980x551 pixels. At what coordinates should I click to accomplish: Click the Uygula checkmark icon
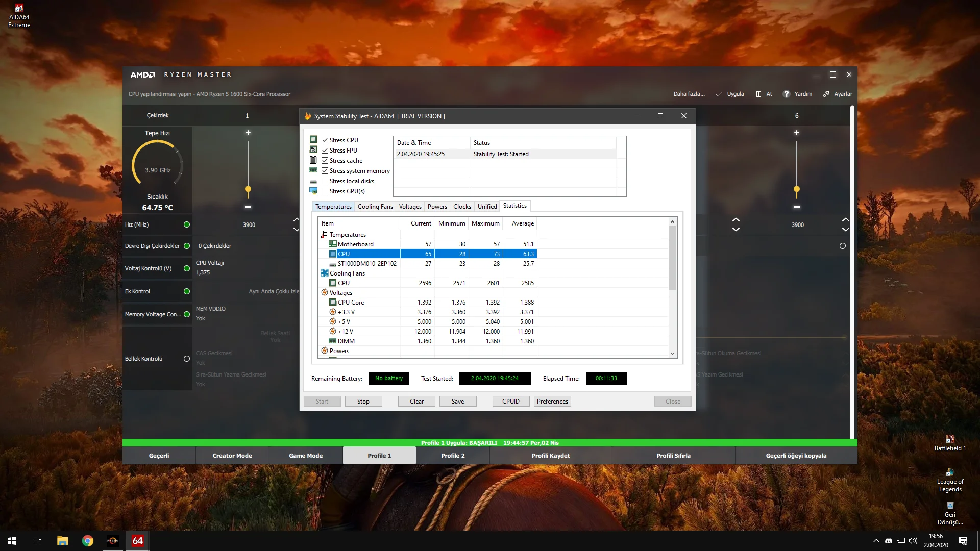[719, 94]
